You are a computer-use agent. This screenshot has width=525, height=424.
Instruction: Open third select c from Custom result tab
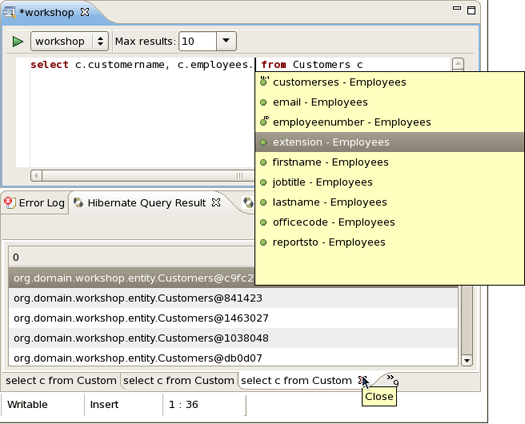tap(296, 381)
